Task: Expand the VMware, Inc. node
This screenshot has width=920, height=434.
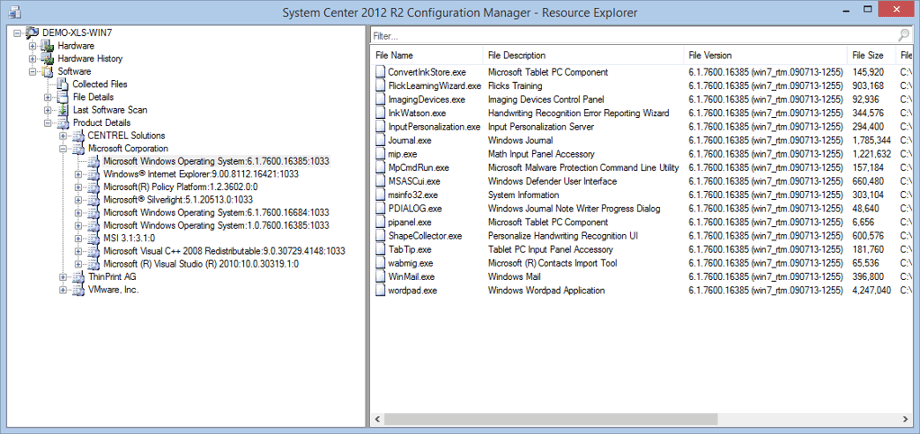Action: (63, 290)
